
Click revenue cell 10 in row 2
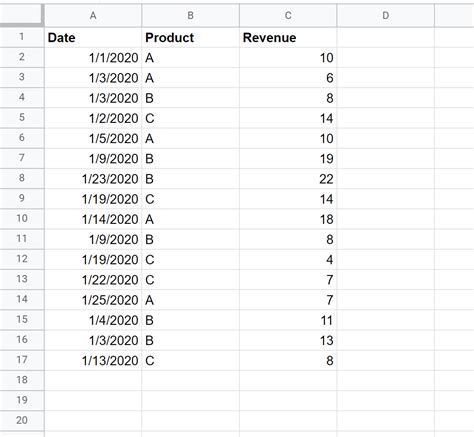pos(288,58)
